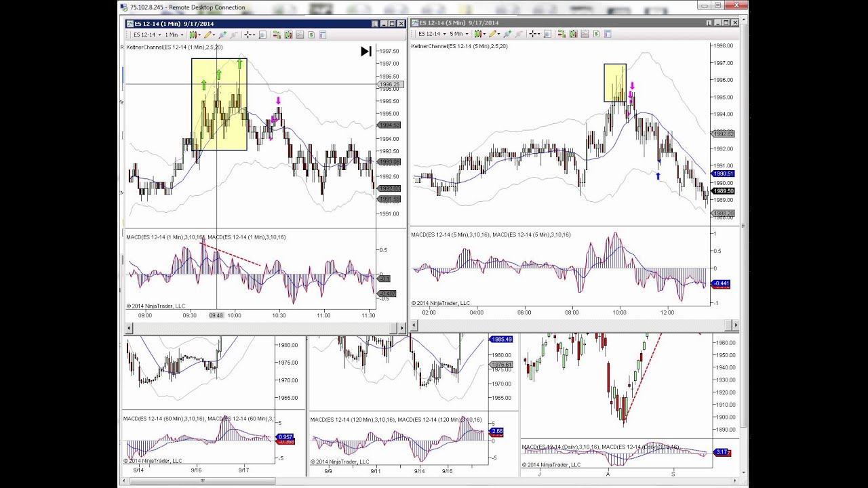The width and height of the screenshot is (868, 488).
Task: Open properties table icon in 5 Min toolbar
Action: coord(608,34)
